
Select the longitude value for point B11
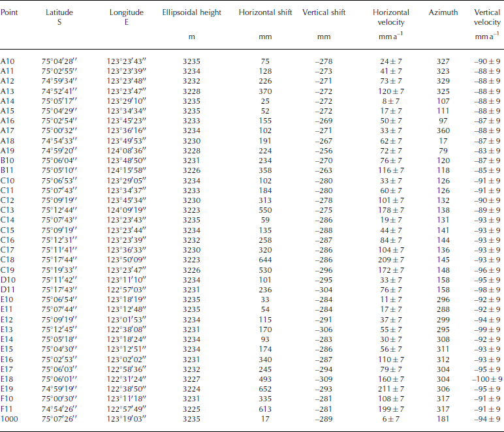coord(125,170)
